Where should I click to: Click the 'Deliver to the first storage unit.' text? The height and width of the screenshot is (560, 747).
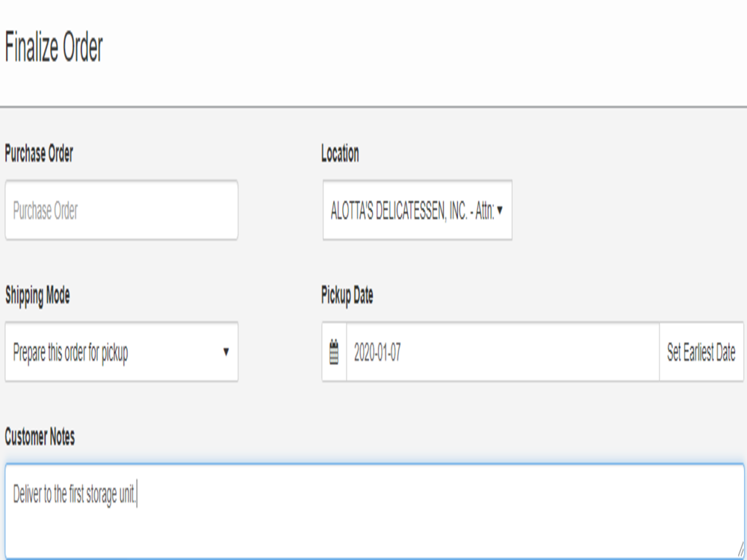point(75,495)
